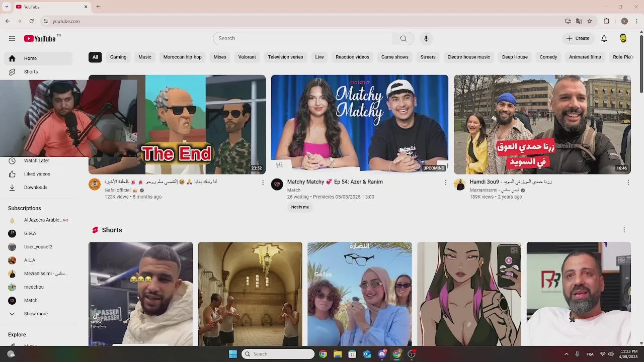The height and width of the screenshot is (362, 644).
Task: Open the User_yousef2 subscription channel
Action: coord(38,247)
